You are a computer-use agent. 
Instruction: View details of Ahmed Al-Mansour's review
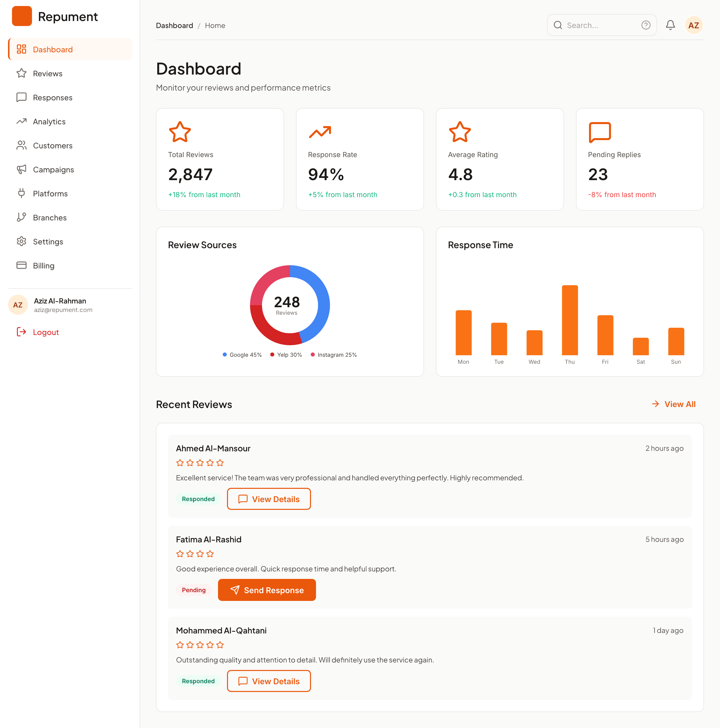click(269, 499)
